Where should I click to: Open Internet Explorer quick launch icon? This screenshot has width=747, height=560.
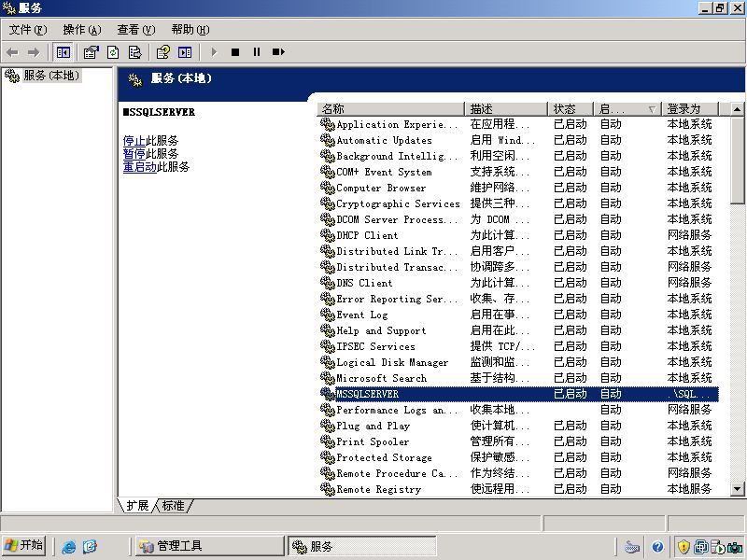(68, 546)
